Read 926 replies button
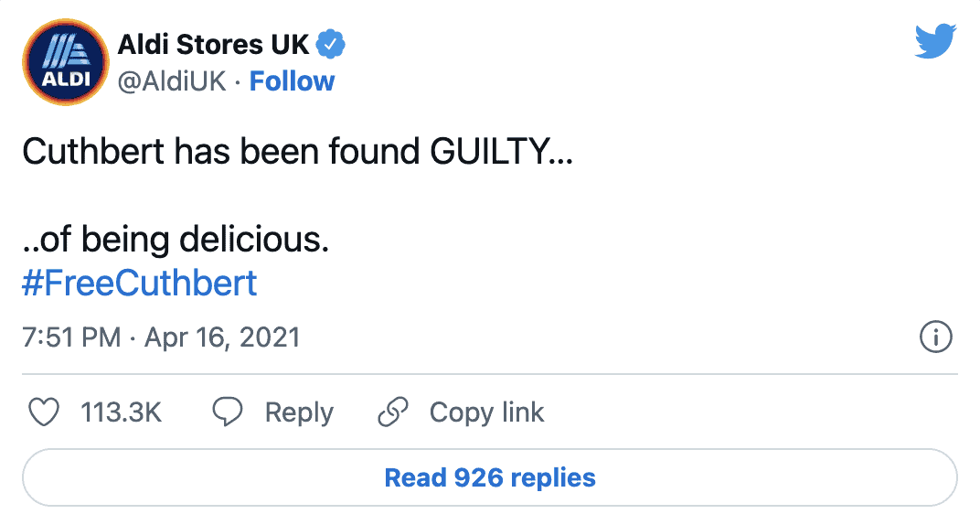 tap(490, 477)
